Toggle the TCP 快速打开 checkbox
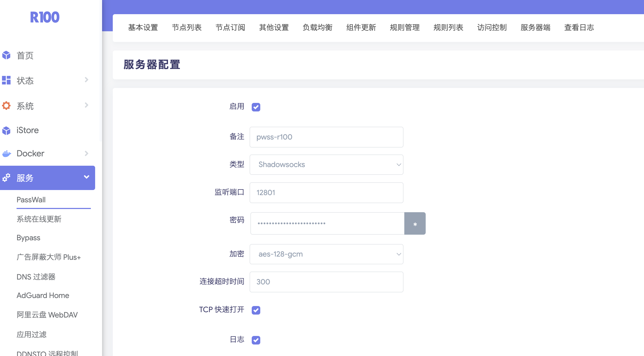 point(256,310)
